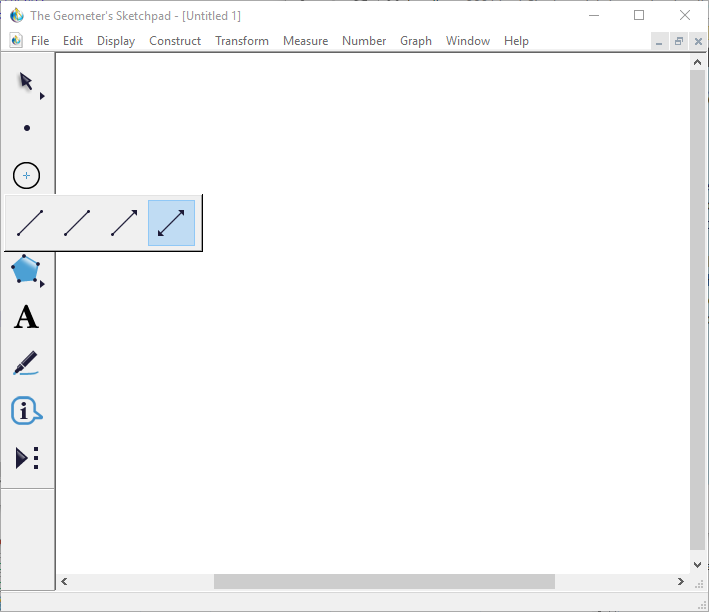This screenshot has width=709, height=612.
Task: Click the horizontal scrollbar left arrow
Action: pos(64,582)
